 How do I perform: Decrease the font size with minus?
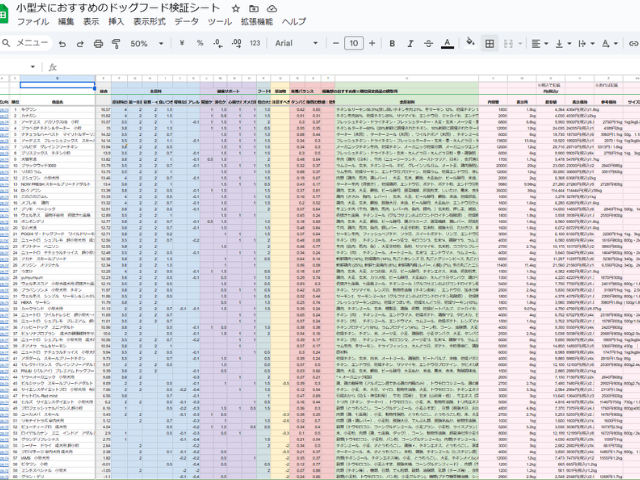(336, 43)
